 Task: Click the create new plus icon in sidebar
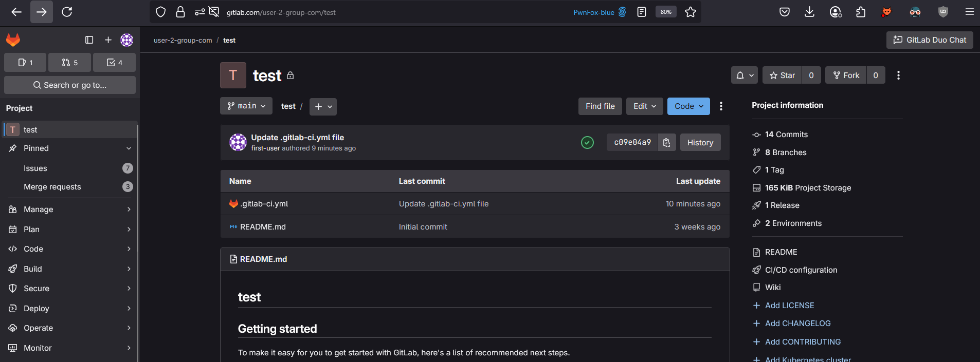[108, 40]
